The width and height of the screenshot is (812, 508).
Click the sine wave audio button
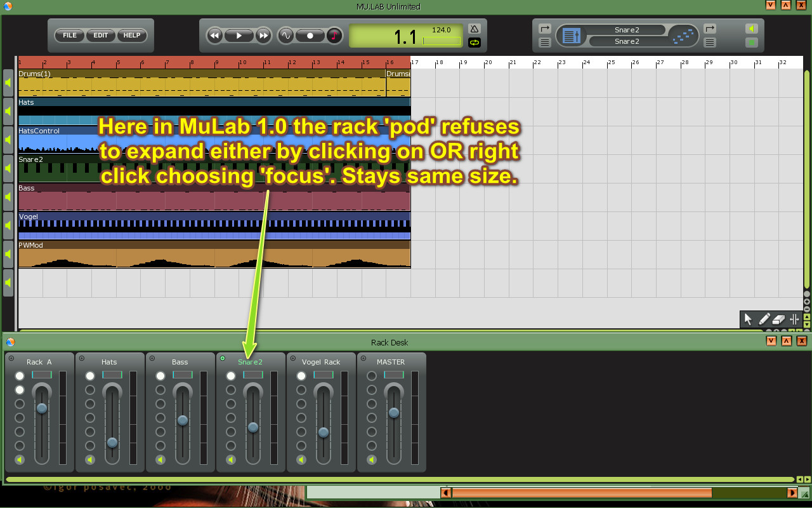pos(285,36)
